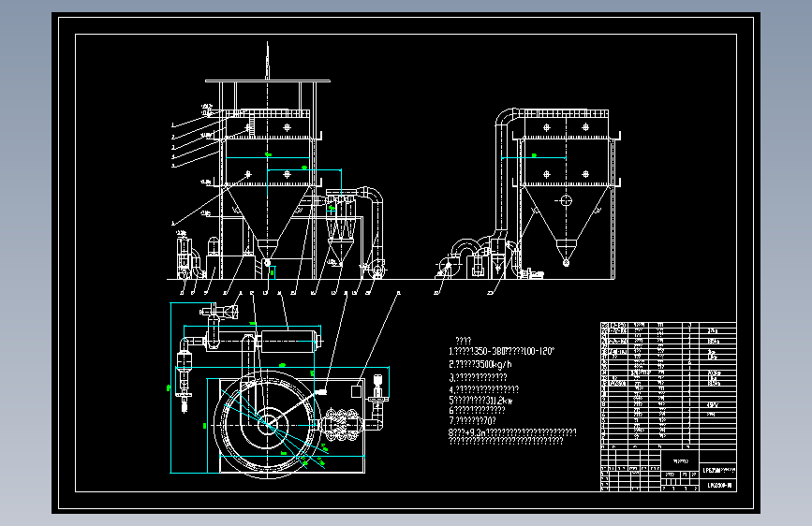Viewport: 812px width, 526px height.
Task: Select note 1 with 350-380 and 100-120° values
Action: pos(501,352)
